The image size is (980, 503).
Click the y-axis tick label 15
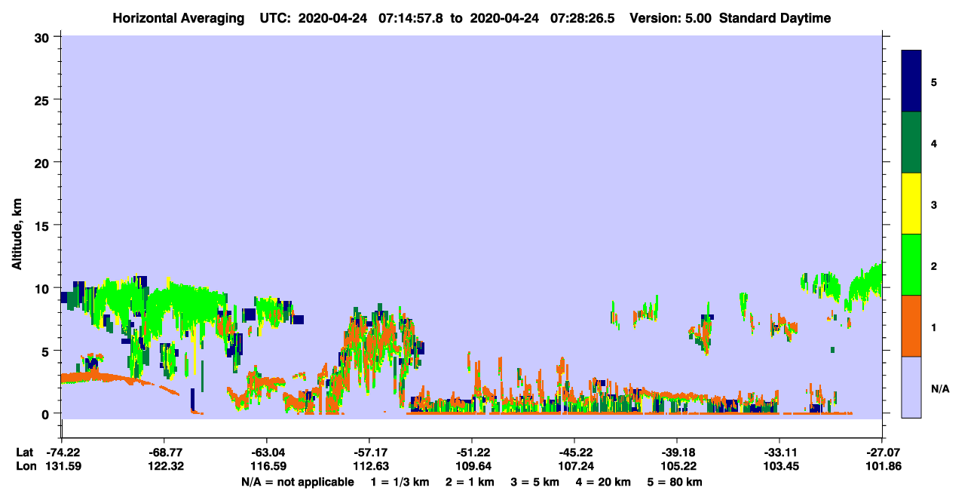[44, 225]
